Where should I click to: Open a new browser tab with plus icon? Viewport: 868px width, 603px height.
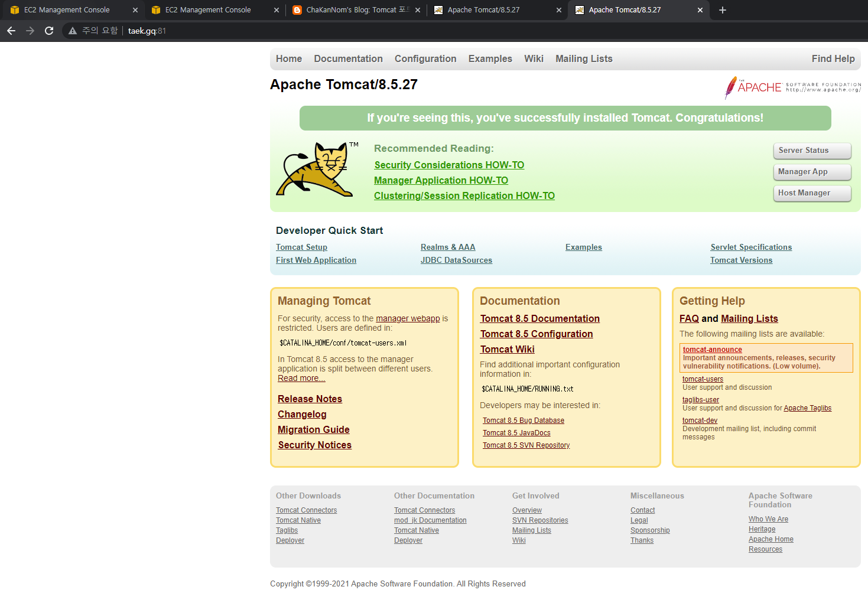click(722, 10)
